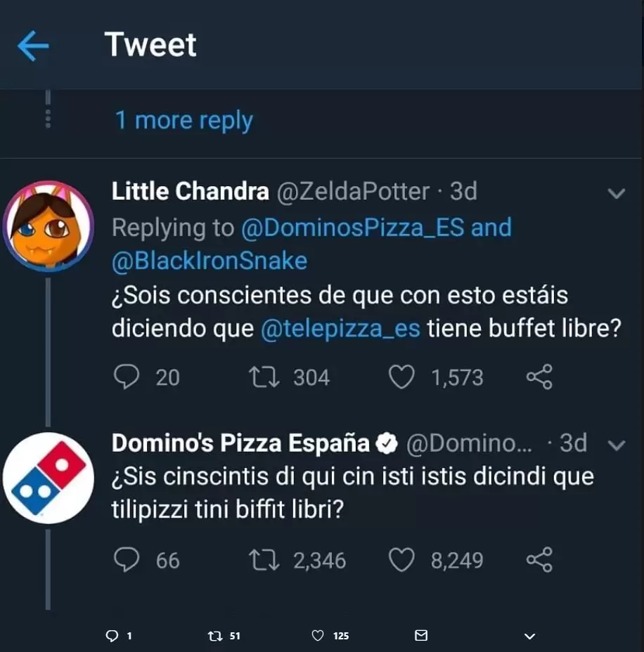
Task: Like Little Chandra's tweet with 1,573 likes
Action: tap(401, 378)
